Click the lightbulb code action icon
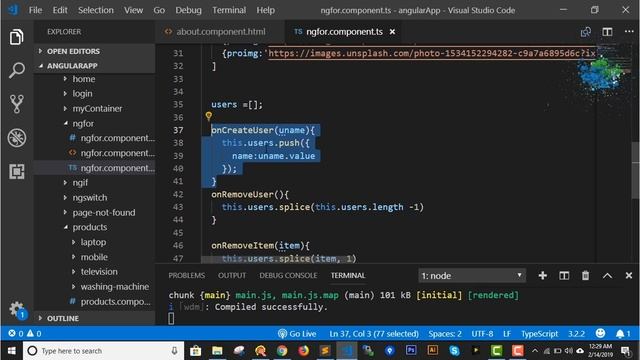 (209, 116)
